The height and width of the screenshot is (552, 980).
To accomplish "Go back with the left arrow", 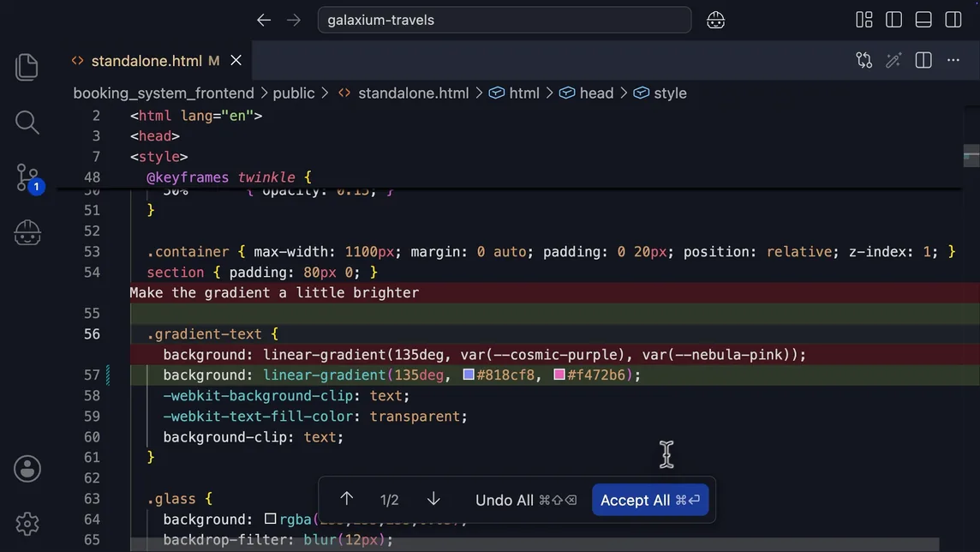I will coord(264,20).
